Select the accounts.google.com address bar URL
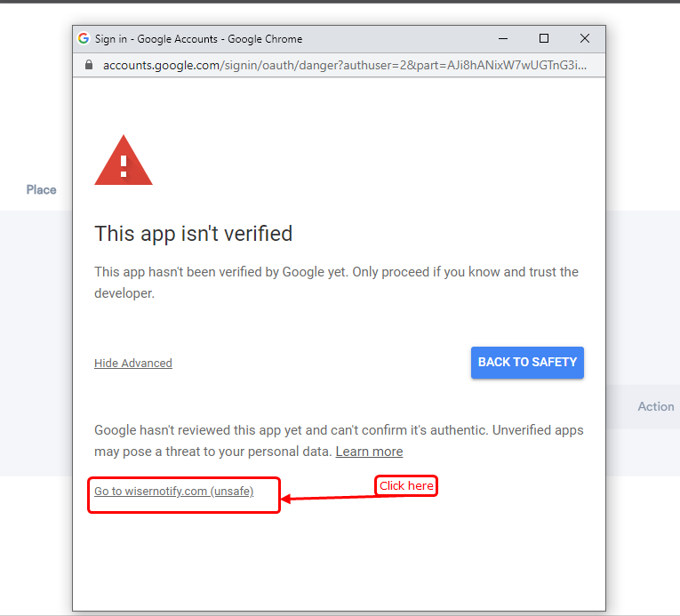Viewport: 680px width, 616px height. point(345,65)
